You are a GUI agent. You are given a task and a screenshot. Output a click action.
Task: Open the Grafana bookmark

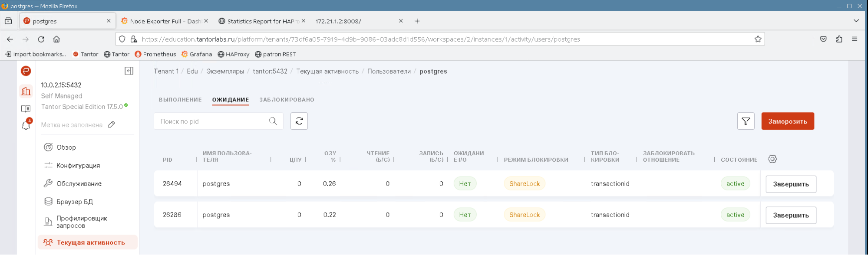point(197,54)
